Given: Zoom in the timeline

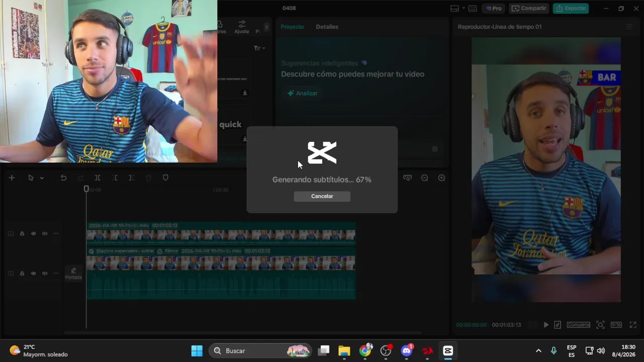Looking at the screenshot, I should [442, 177].
